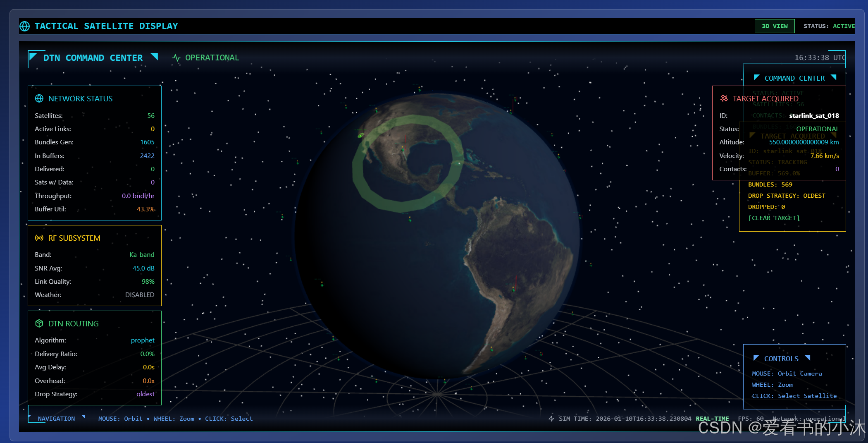
Task: Click the SNR Avg value 45.0 dB
Action: [143, 268]
